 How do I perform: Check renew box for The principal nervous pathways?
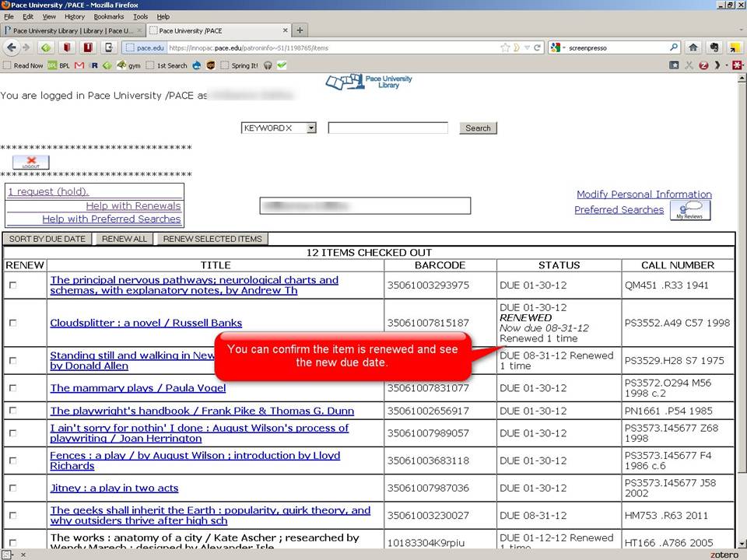click(13, 285)
